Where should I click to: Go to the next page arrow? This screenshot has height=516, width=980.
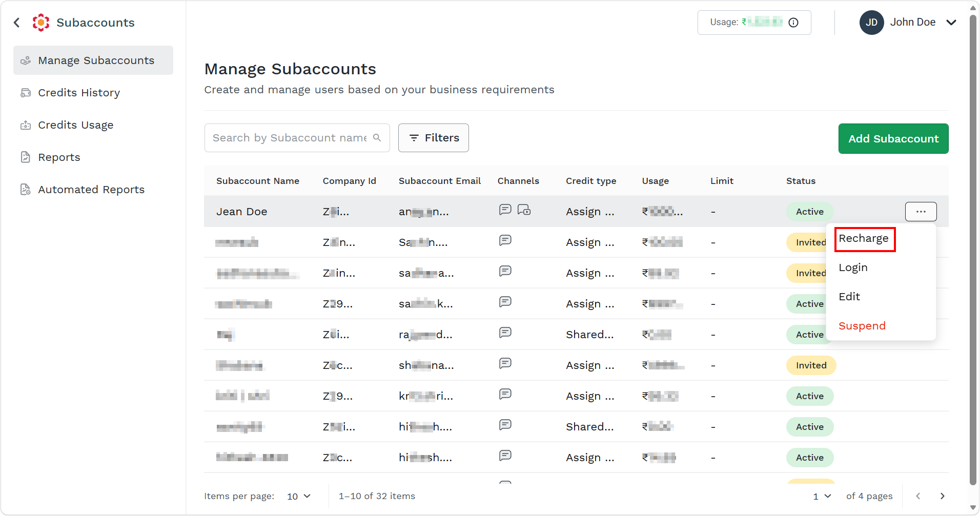coord(942,496)
